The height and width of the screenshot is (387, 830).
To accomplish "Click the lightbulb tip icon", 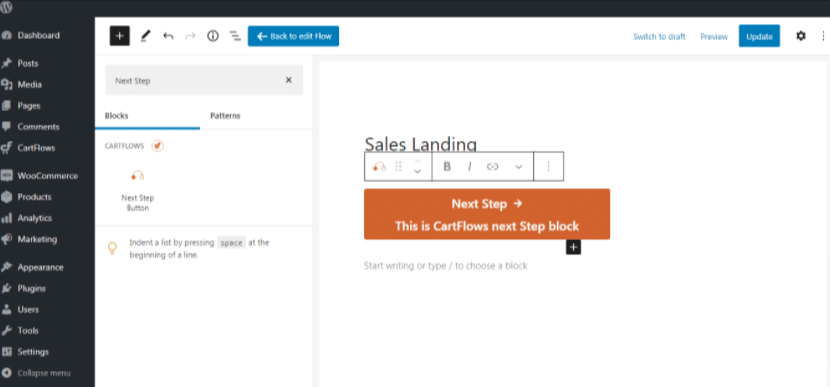I will coord(112,248).
